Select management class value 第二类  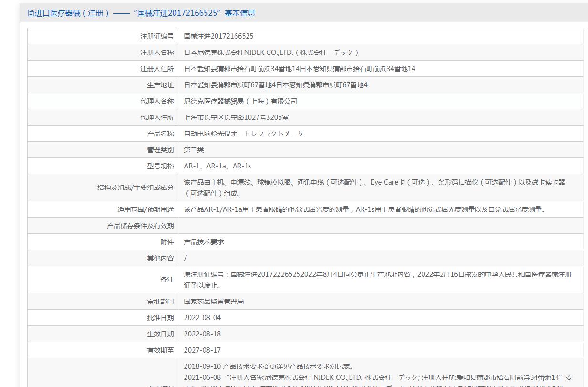point(194,150)
